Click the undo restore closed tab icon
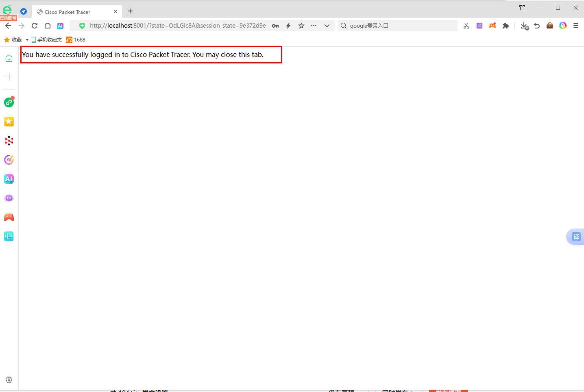The image size is (584, 392). (x=537, y=26)
